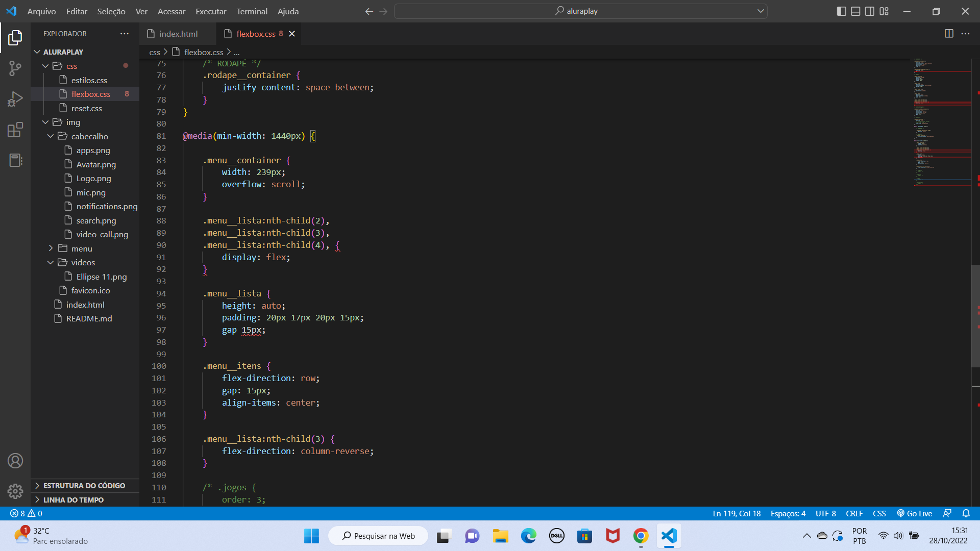The height and width of the screenshot is (551, 980).
Task: Open favicon.ico in the explorer
Action: [x=90, y=290]
